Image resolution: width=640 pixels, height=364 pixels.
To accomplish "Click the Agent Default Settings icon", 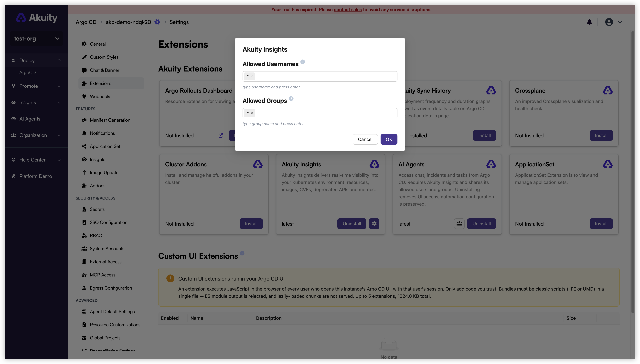I will tap(84, 312).
